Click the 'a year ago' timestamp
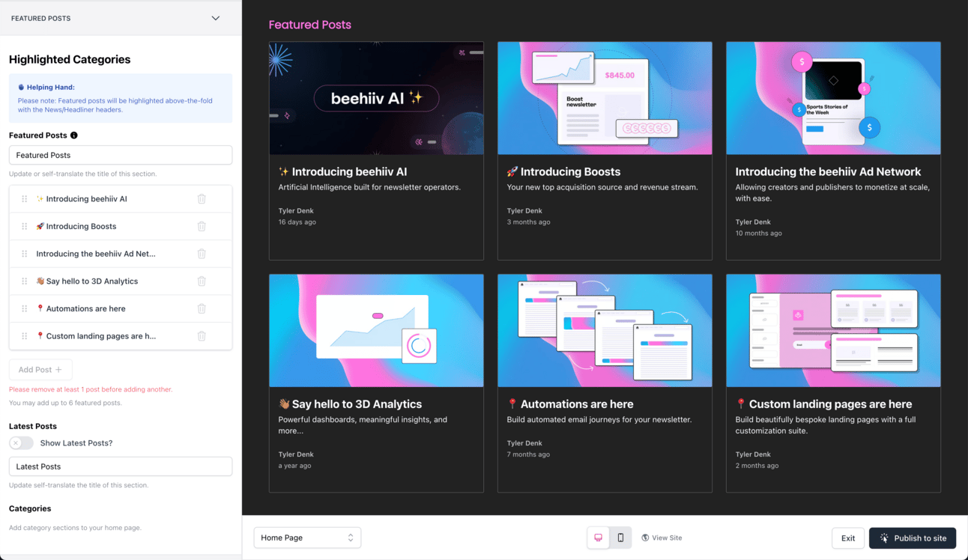 (x=294, y=466)
